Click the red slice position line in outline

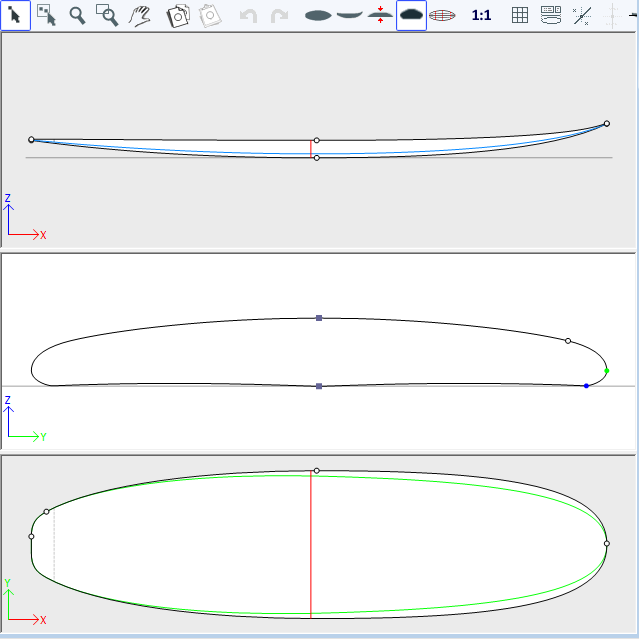pyautogui.click(x=311, y=544)
